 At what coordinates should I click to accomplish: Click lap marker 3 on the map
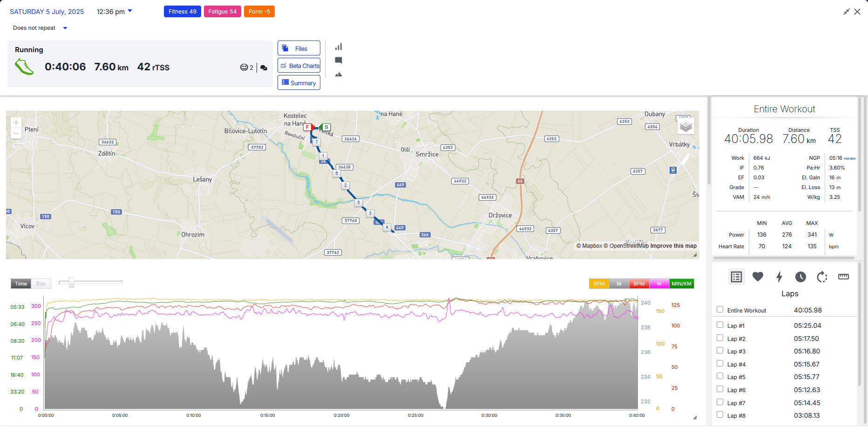click(x=370, y=213)
